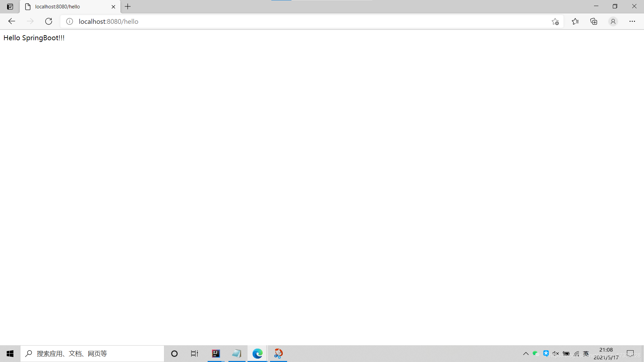644x362 pixels.
Task: Open Settings and more menu
Action: (x=632, y=21)
